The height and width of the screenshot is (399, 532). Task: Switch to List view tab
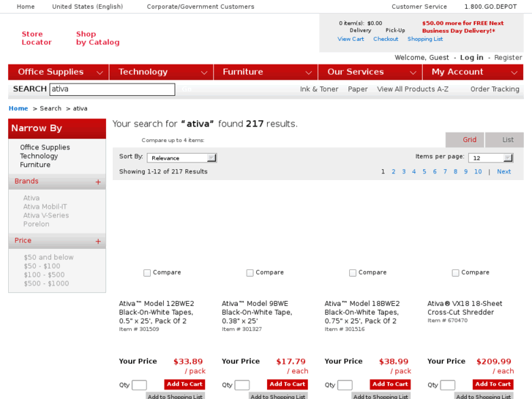pos(504,140)
